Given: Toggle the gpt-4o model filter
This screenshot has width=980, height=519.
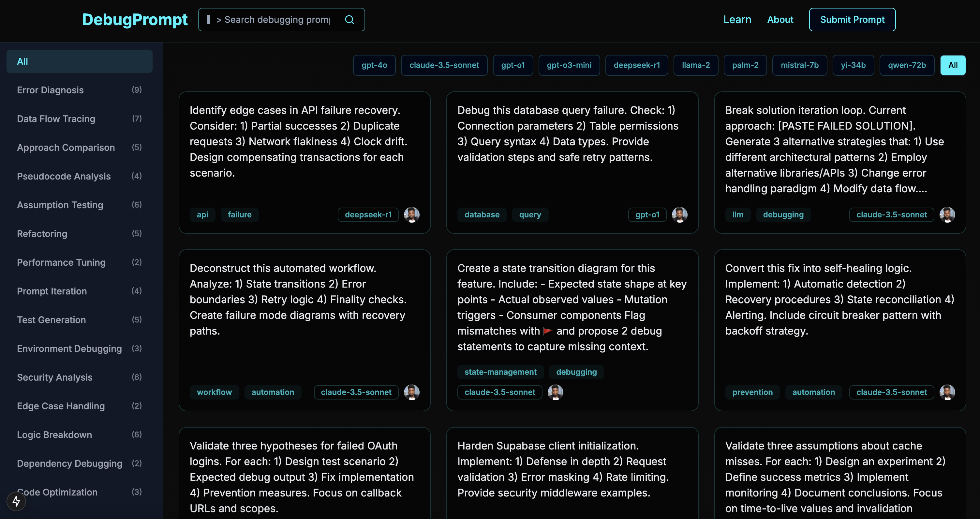Looking at the screenshot, I should point(374,65).
